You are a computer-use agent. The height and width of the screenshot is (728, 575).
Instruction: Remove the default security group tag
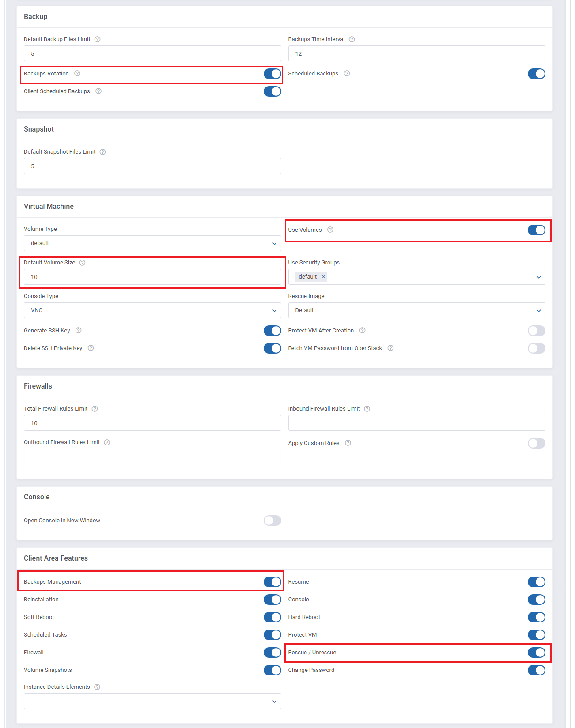click(x=323, y=277)
